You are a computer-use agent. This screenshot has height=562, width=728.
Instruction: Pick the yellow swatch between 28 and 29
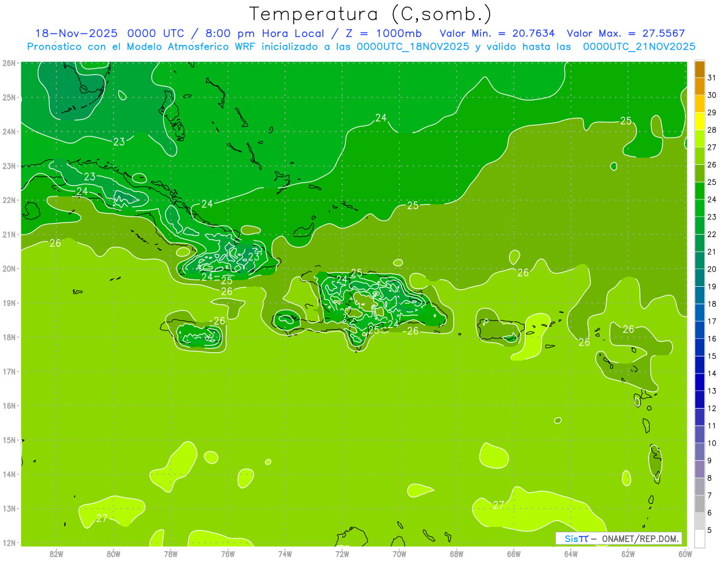(x=699, y=121)
